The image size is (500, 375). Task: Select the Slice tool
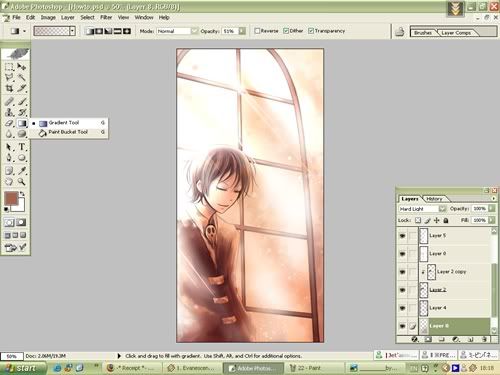[x=22, y=88]
